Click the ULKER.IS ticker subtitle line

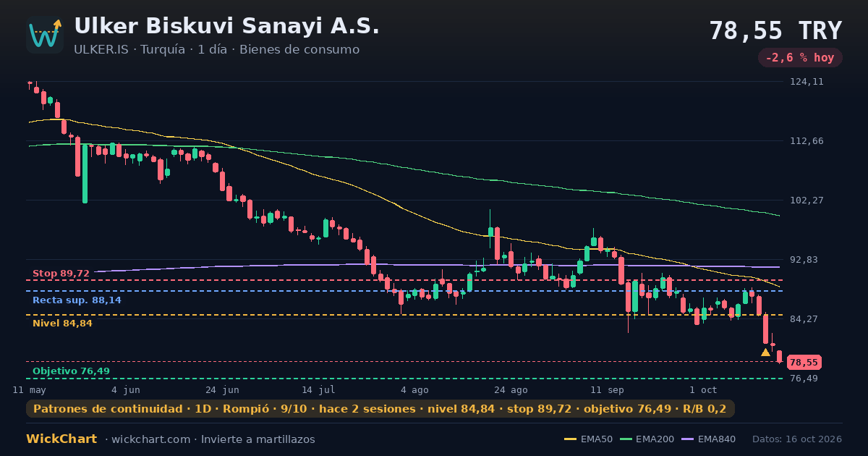pyautogui.click(x=216, y=50)
